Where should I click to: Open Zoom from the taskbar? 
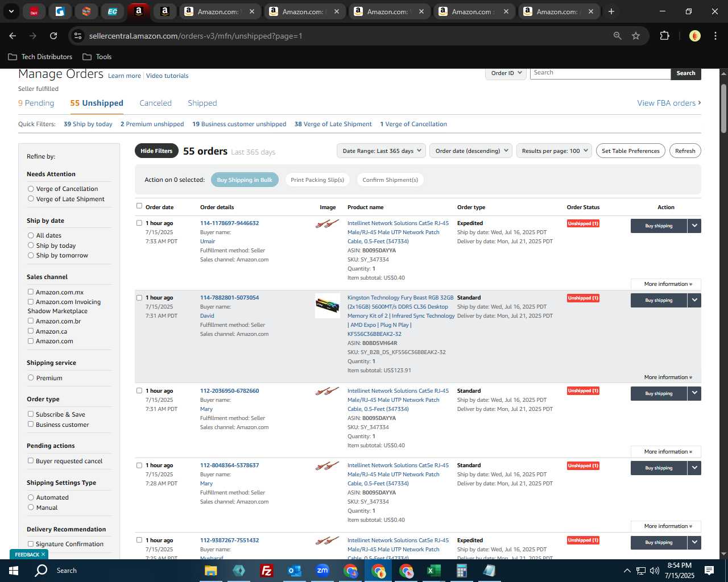click(x=322, y=571)
